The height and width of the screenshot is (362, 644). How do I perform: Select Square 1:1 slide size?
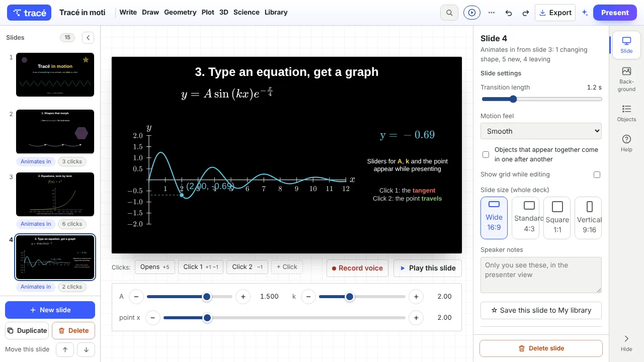click(x=557, y=218)
